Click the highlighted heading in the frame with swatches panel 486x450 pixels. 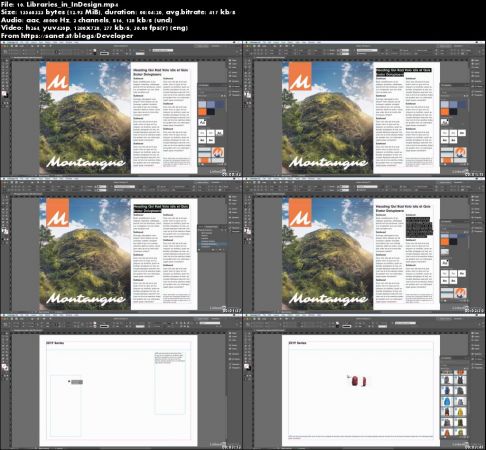click(x=404, y=72)
